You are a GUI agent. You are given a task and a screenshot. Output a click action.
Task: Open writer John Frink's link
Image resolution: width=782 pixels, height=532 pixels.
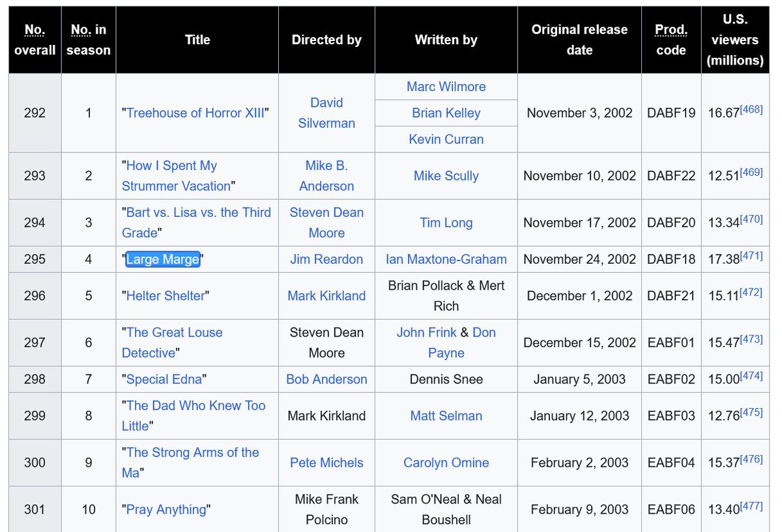(x=426, y=332)
